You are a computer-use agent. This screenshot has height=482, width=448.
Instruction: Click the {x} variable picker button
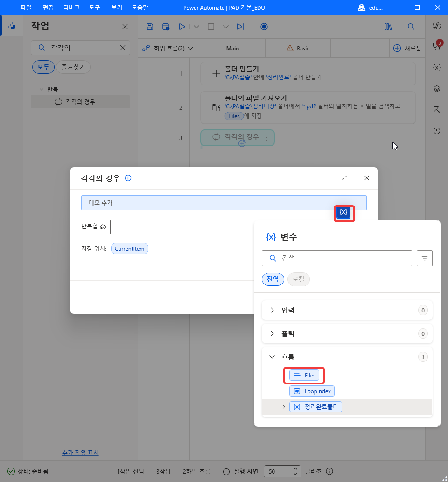(343, 213)
